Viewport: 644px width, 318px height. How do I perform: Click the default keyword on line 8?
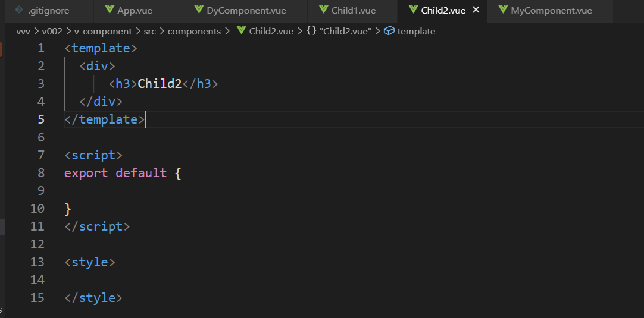pos(141,173)
